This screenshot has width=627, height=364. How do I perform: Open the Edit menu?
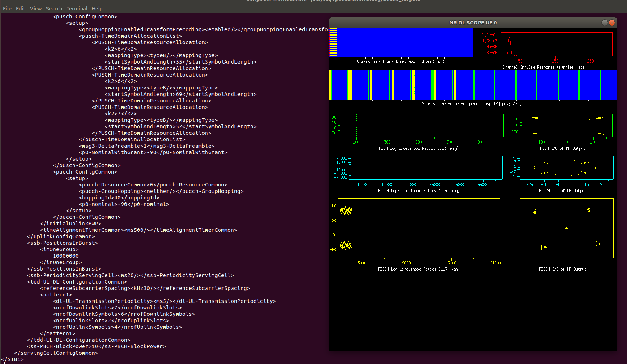coord(20,9)
